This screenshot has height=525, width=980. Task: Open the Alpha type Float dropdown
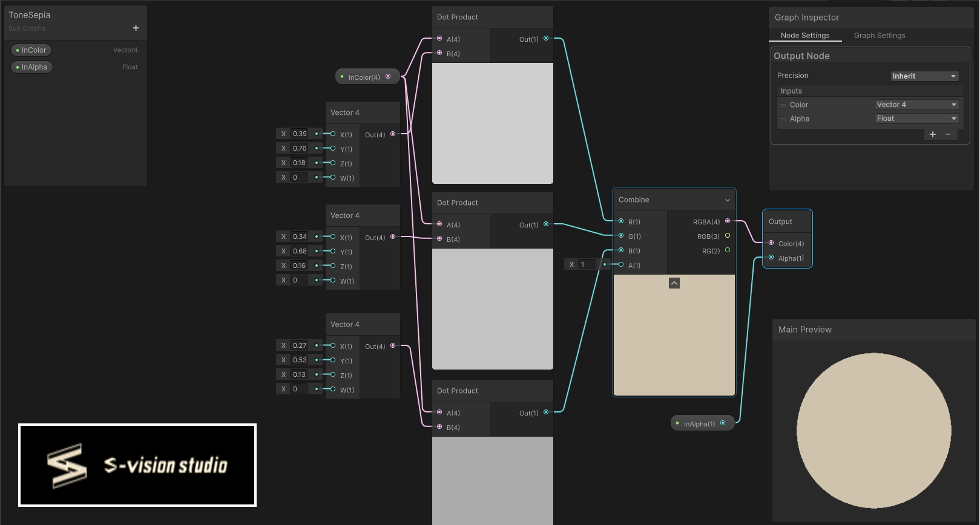coord(917,119)
